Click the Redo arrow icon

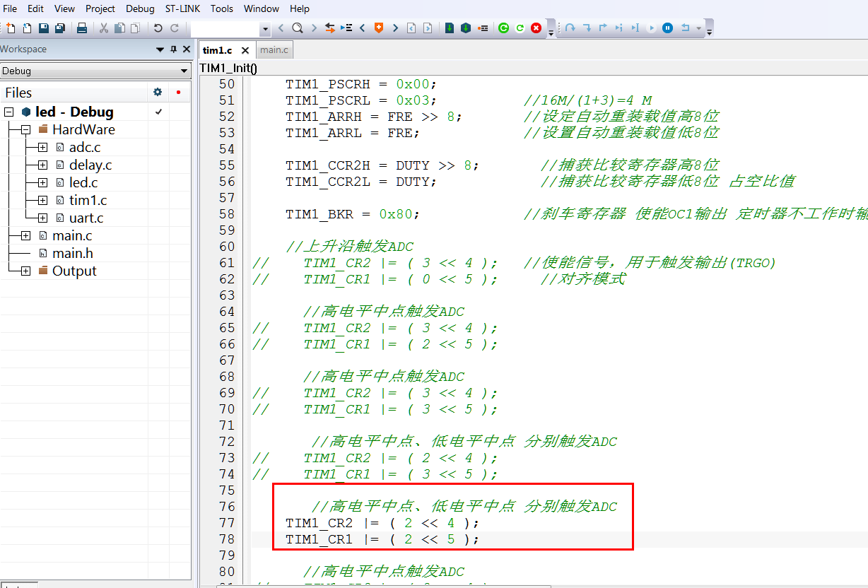(174, 28)
